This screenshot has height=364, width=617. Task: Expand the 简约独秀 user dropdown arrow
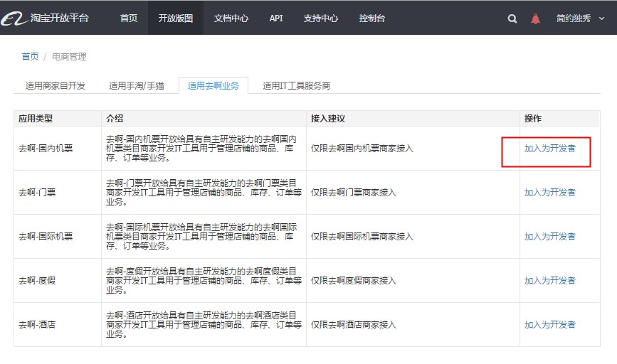pos(601,18)
